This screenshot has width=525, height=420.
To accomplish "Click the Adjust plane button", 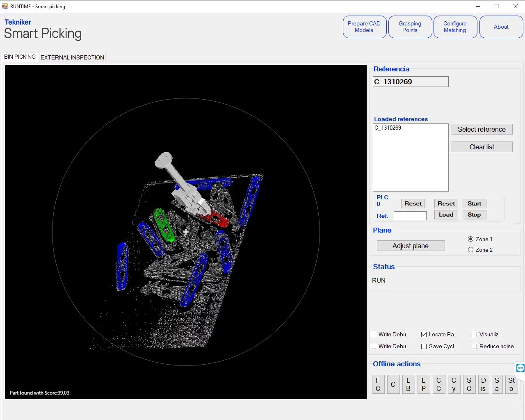I will pyautogui.click(x=411, y=246).
